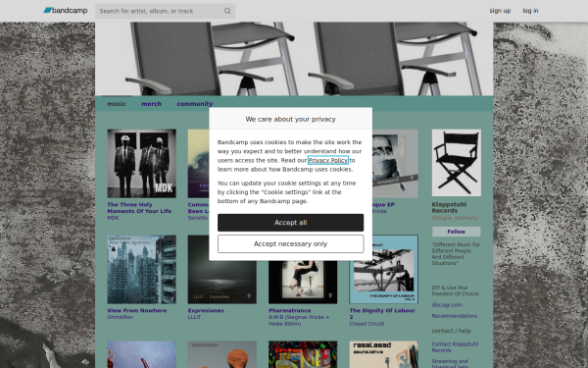Open the rasal.asad album cover
The height and width of the screenshot is (368, 588).
[x=383, y=354]
